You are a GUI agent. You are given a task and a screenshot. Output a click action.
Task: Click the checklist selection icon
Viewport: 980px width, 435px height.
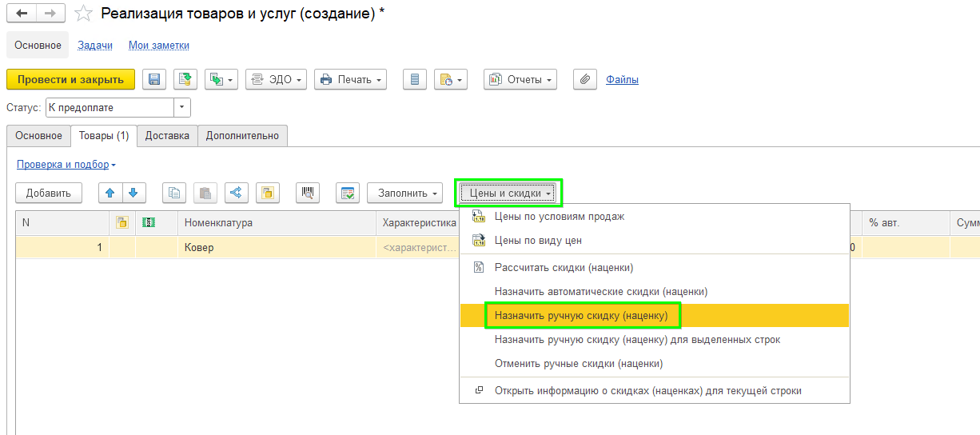pos(348,192)
